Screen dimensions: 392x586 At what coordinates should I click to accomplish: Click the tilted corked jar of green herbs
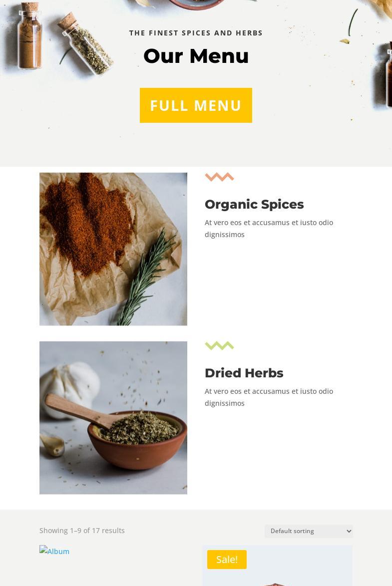[x=85, y=44]
